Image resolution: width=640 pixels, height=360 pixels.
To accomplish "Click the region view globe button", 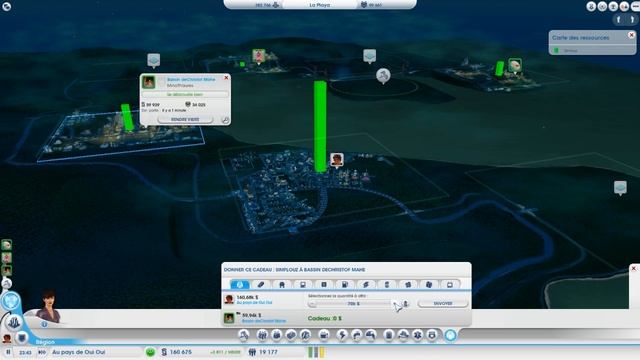I will tap(11, 301).
